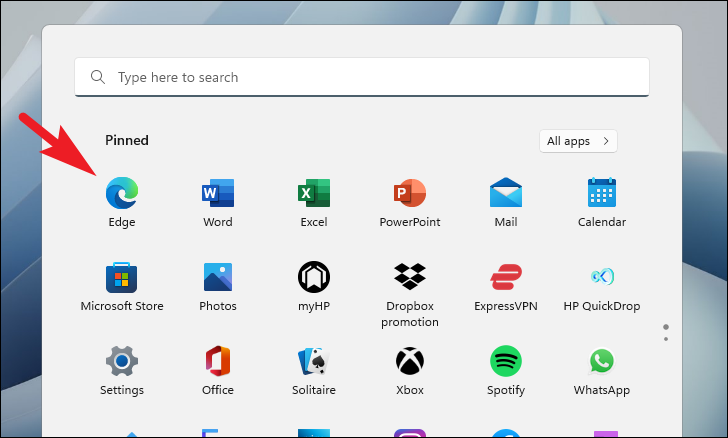
Task: Open the Excel app icon
Action: [314, 193]
